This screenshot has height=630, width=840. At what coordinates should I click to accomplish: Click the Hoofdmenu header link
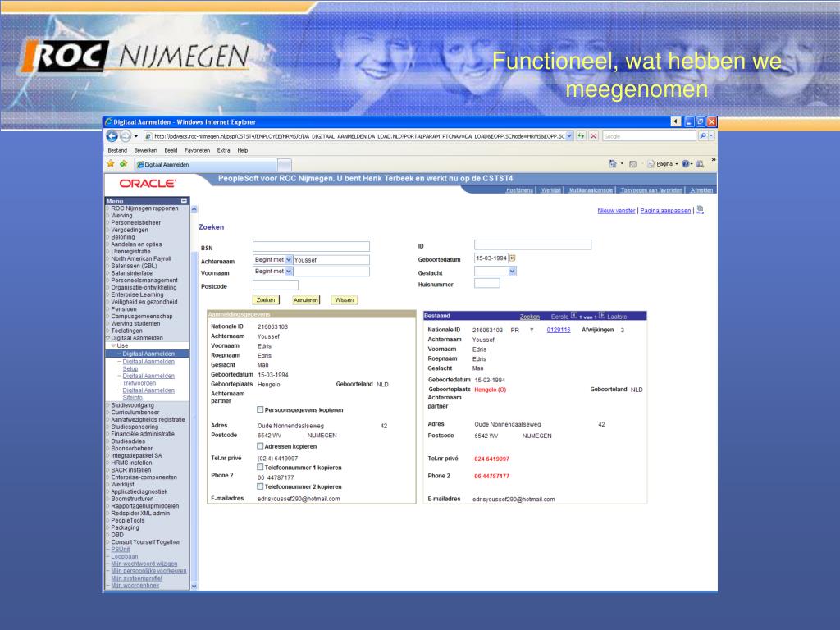(519, 190)
